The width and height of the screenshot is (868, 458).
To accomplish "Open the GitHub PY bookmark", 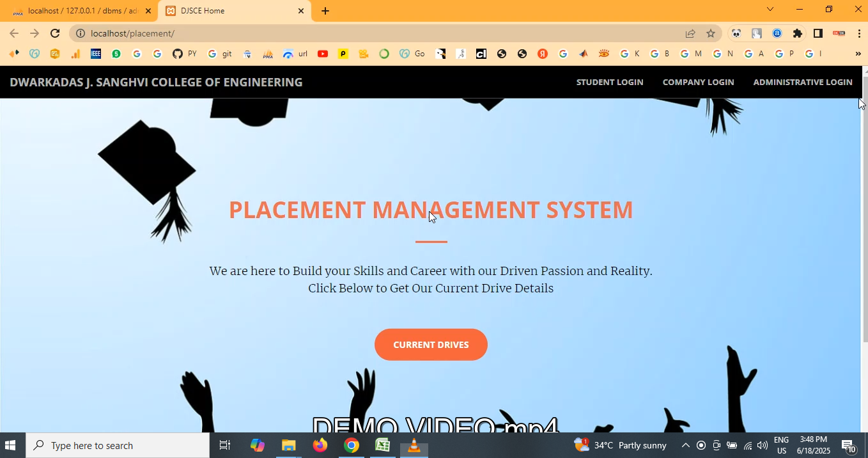I will pyautogui.click(x=184, y=54).
